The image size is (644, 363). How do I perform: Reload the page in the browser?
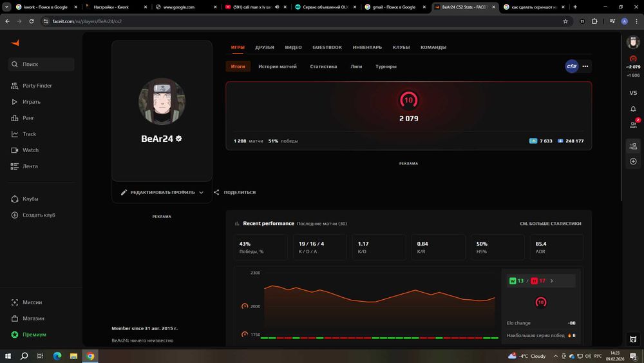click(31, 21)
